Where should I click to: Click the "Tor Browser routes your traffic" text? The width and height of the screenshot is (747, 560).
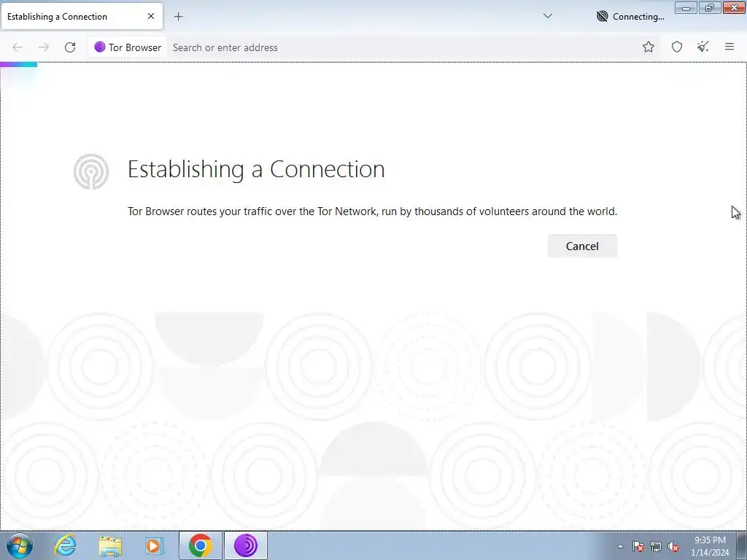coord(371,211)
